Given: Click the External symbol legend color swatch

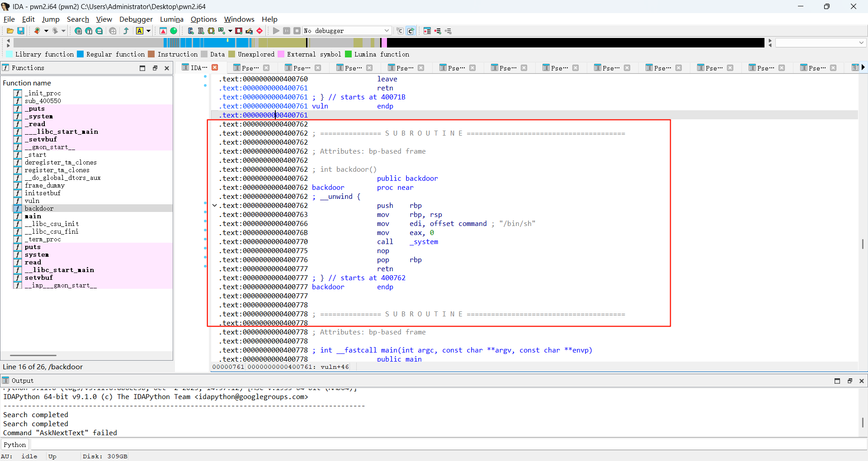Looking at the screenshot, I should click(x=281, y=54).
